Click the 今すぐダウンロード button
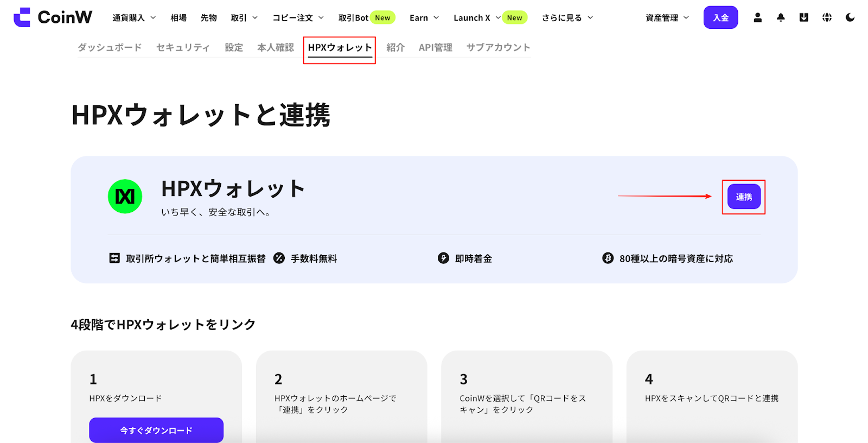868x443 pixels. [x=156, y=430]
